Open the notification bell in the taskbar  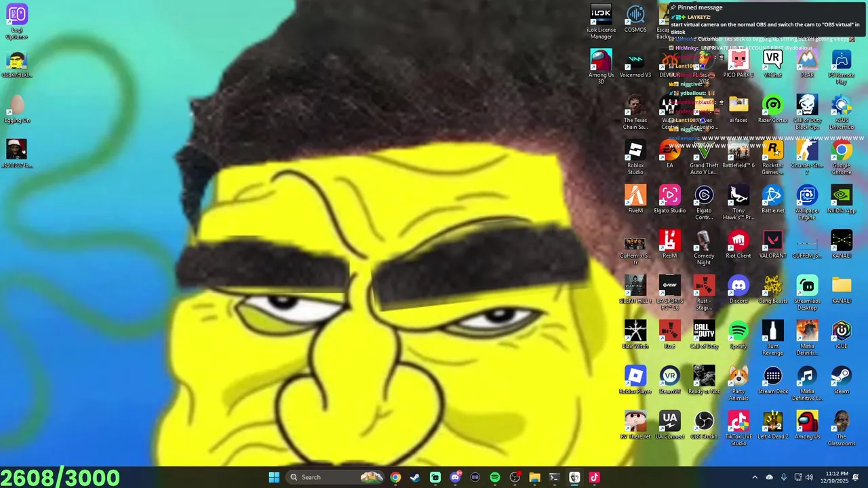(856, 477)
